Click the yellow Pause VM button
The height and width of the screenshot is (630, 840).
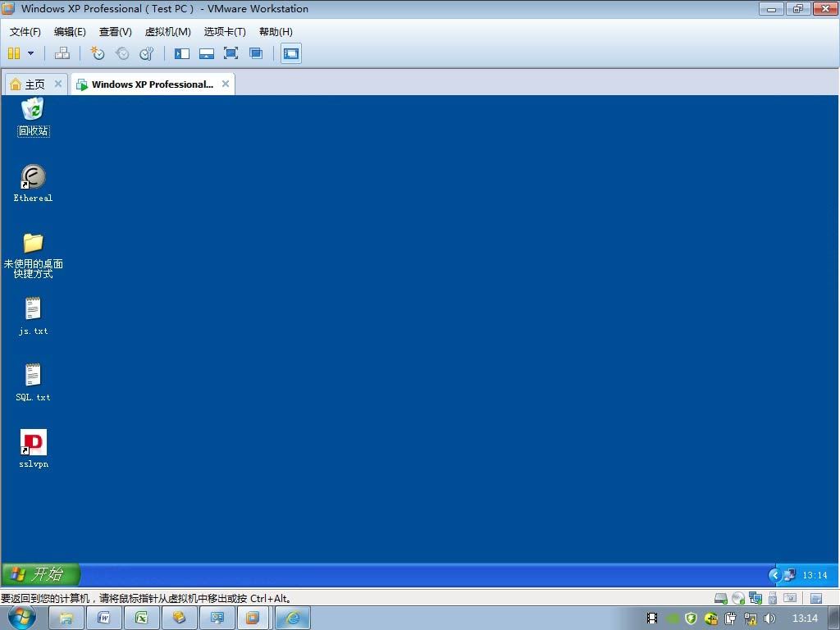pyautogui.click(x=14, y=53)
